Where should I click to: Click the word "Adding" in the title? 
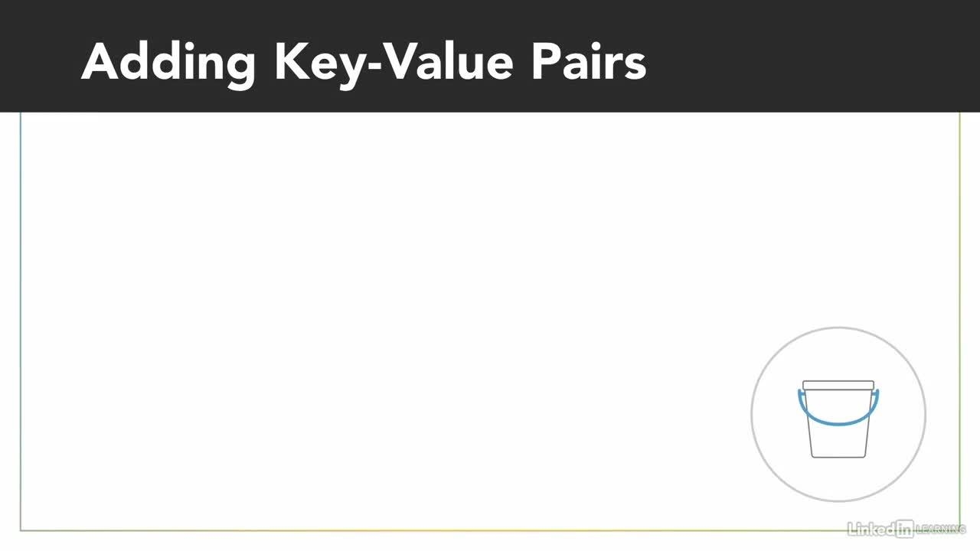pyautogui.click(x=168, y=62)
